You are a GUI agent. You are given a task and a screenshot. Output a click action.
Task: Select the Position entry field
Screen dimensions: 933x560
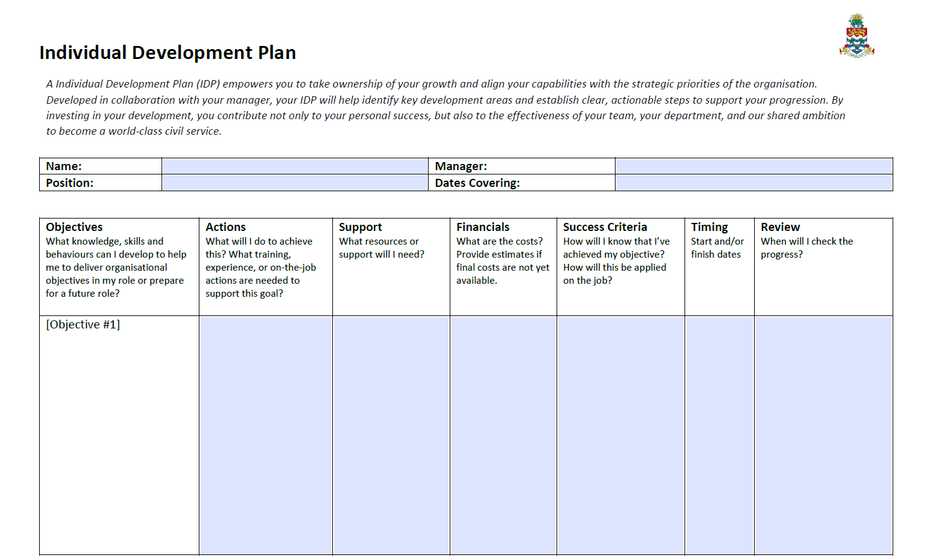(x=294, y=183)
